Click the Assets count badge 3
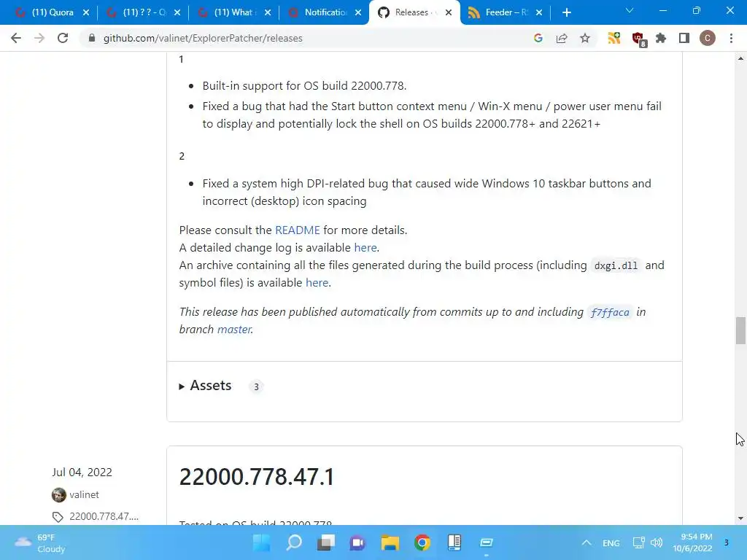This screenshot has width=747, height=560. click(x=256, y=386)
